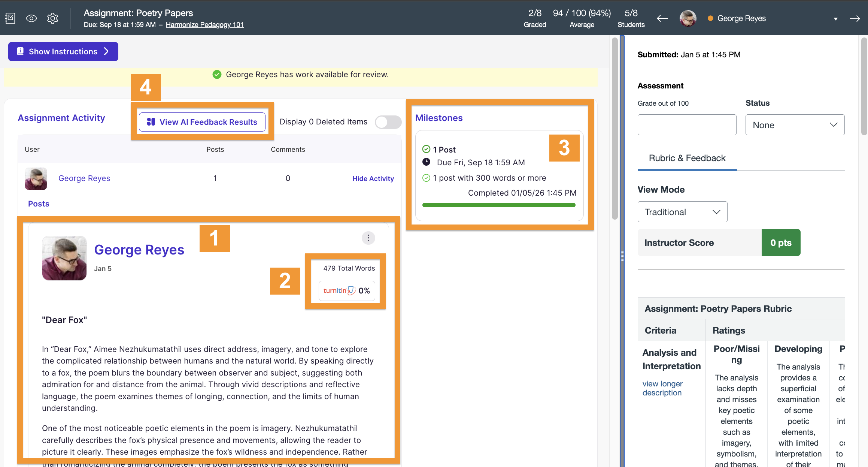Click Hide Activity link
This screenshot has width=868, height=467.
373,179
